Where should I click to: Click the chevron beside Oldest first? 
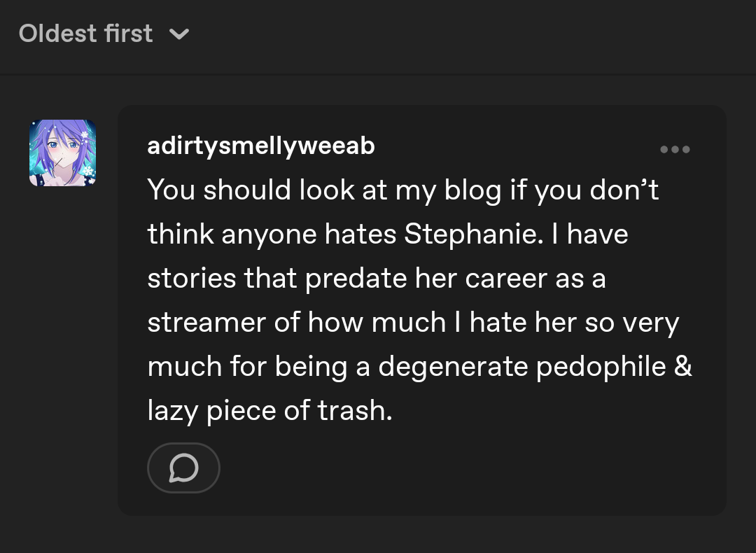(179, 34)
